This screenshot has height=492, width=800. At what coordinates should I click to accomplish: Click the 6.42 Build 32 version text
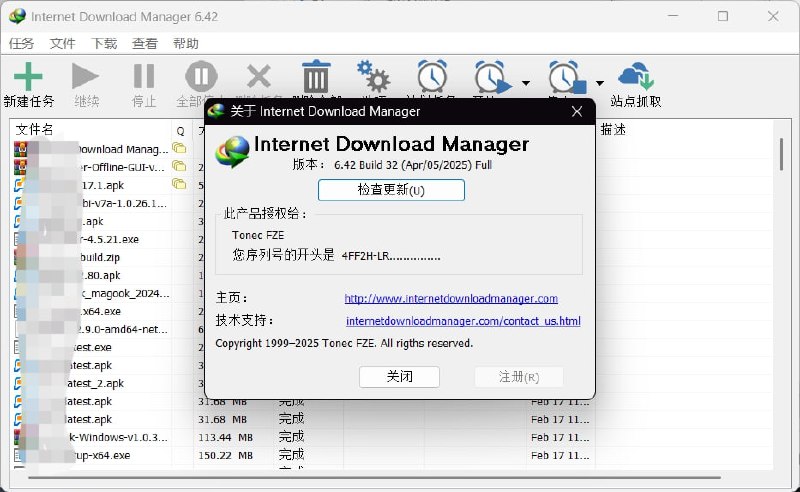[x=413, y=165]
